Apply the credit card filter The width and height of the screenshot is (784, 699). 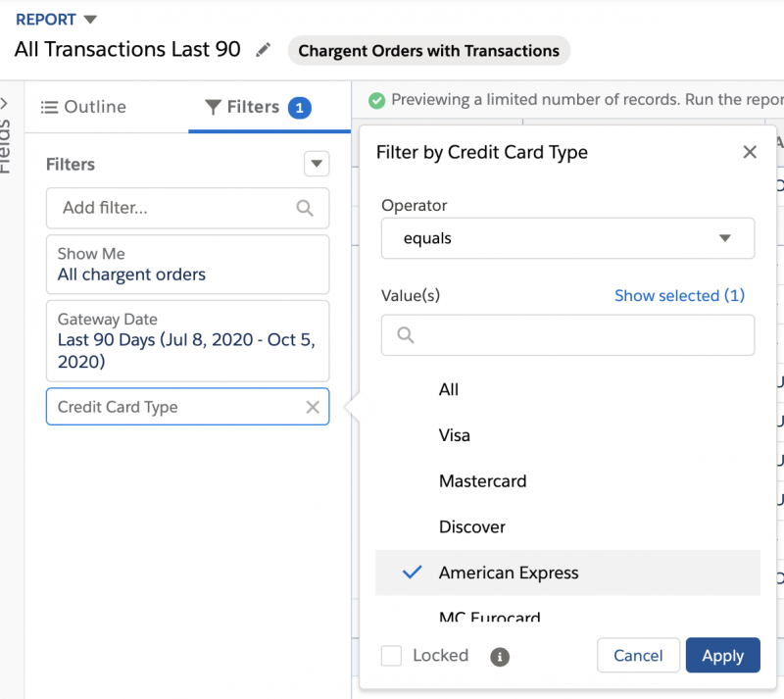723,655
